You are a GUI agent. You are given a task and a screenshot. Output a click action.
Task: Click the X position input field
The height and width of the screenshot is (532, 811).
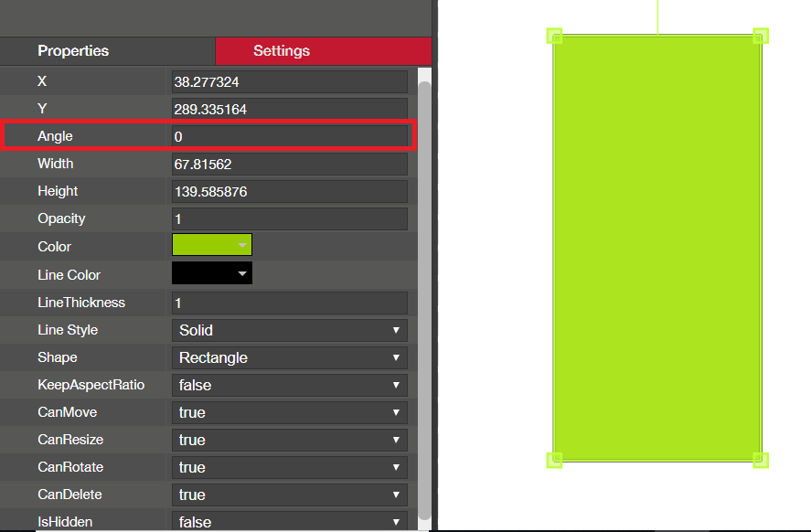pos(289,82)
